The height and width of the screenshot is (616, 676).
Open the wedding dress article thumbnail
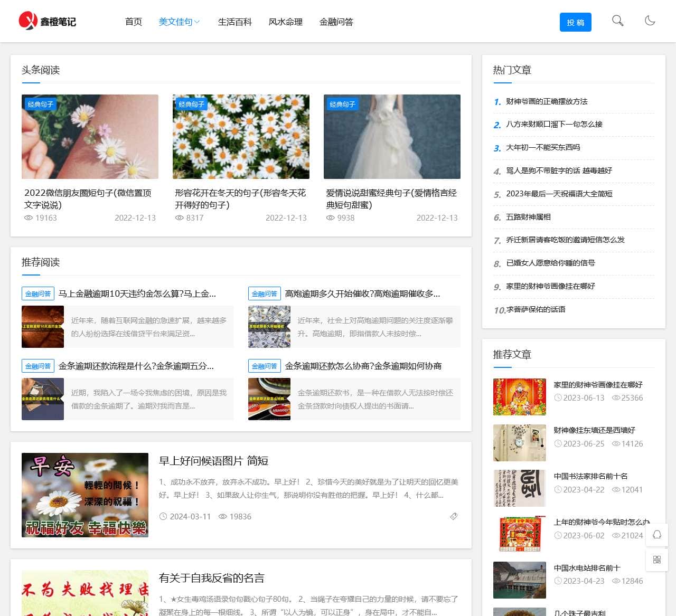[392, 137]
